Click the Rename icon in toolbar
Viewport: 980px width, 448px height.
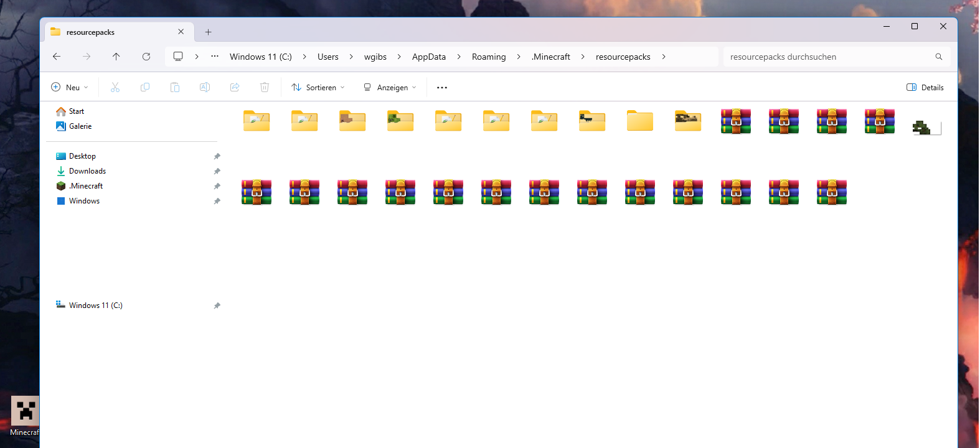(x=205, y=88)
